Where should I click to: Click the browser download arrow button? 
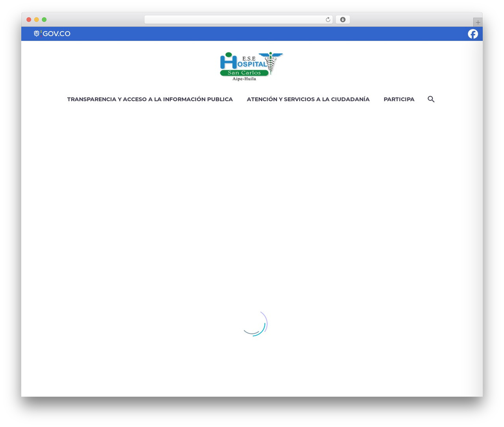click(343, 20)
